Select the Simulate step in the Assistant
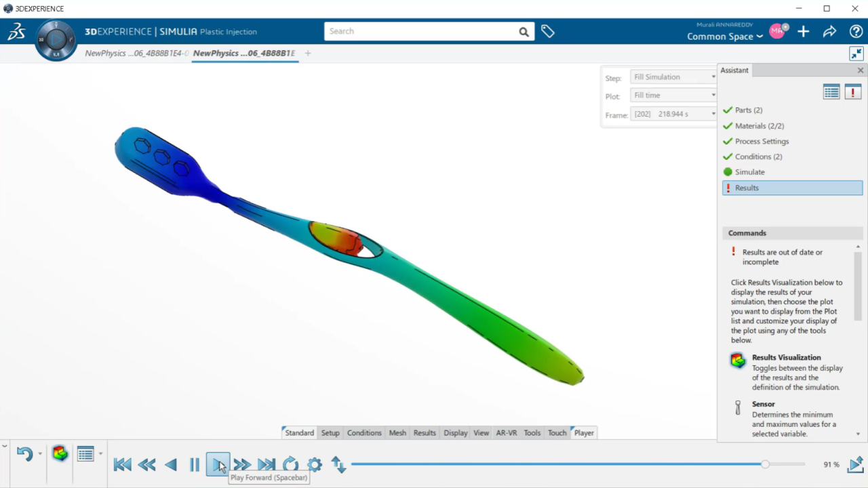This screenshot has width=868, height=488. (749, 172)
